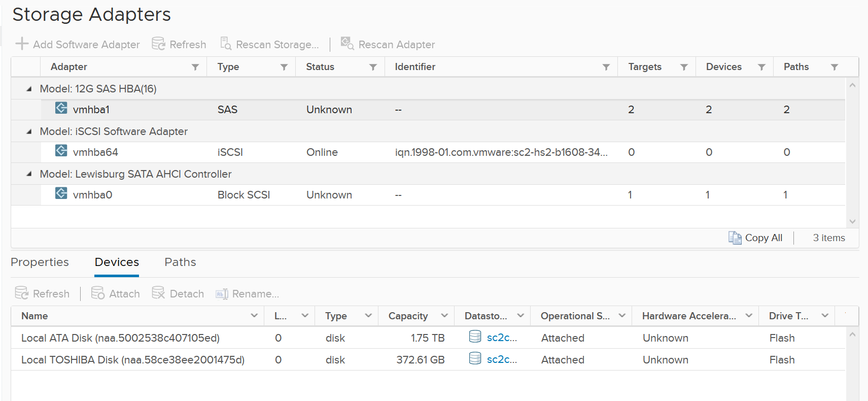Open the device Type column dropdown
This screenshot has height=401, width=868.
[x=368, y=316]
